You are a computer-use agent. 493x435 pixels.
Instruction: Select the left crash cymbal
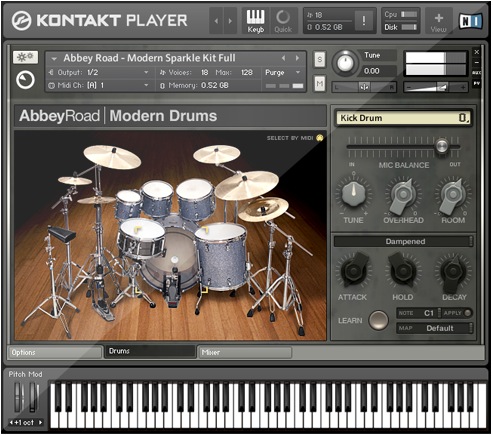112,157
